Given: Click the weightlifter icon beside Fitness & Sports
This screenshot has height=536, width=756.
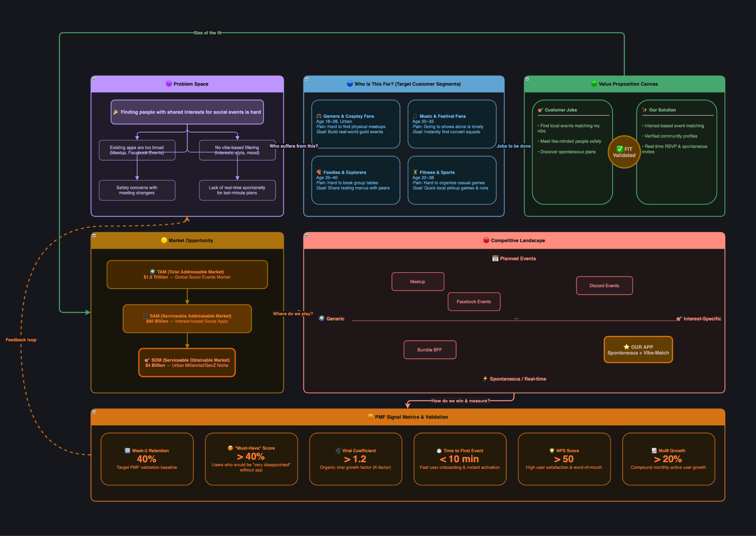Looking at the screenshot, I should (x=415, y=172).
